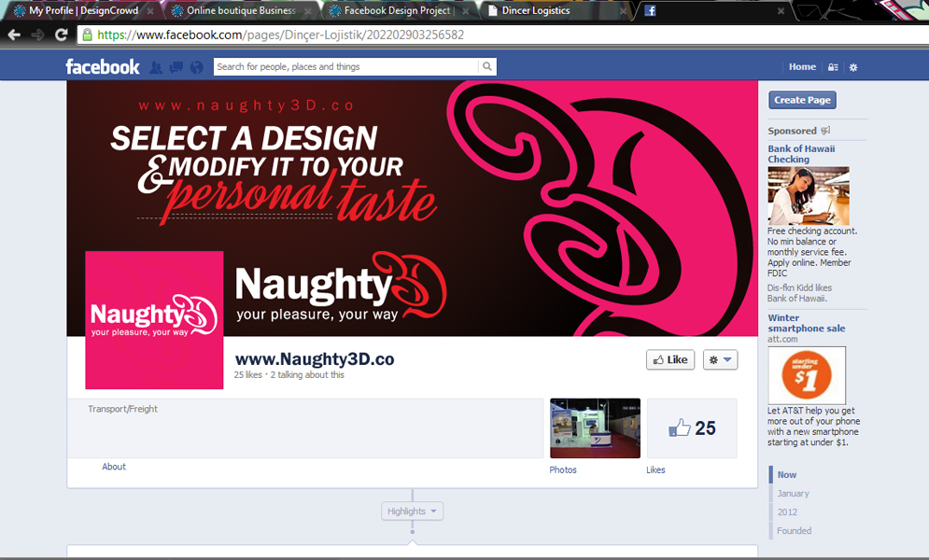Open page gear dropdown beside Like
Viewport: 929px width, 560px height.
tap(720, 359)
